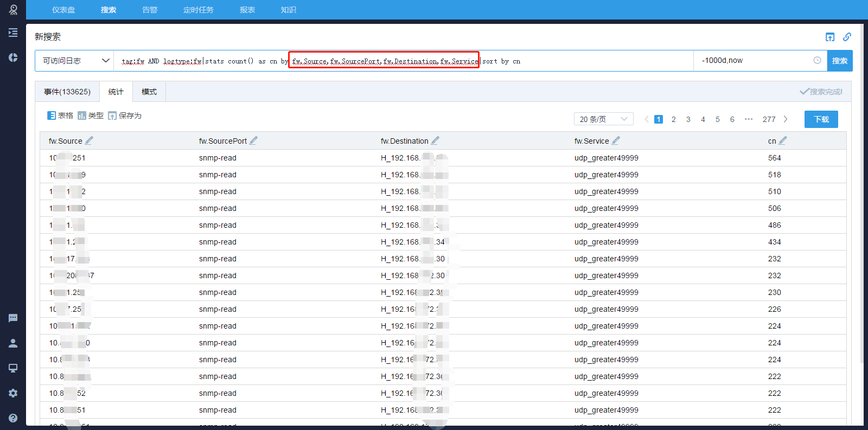Toggle the sidebar menu collapse icon
868x430 pixels.
point(13,33)
